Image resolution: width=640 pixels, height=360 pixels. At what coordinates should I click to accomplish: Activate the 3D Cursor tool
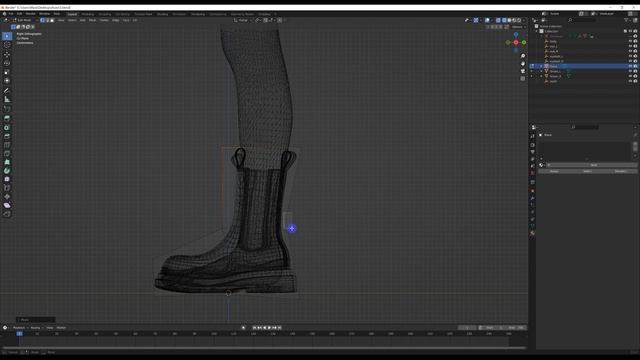coord(7,45)
